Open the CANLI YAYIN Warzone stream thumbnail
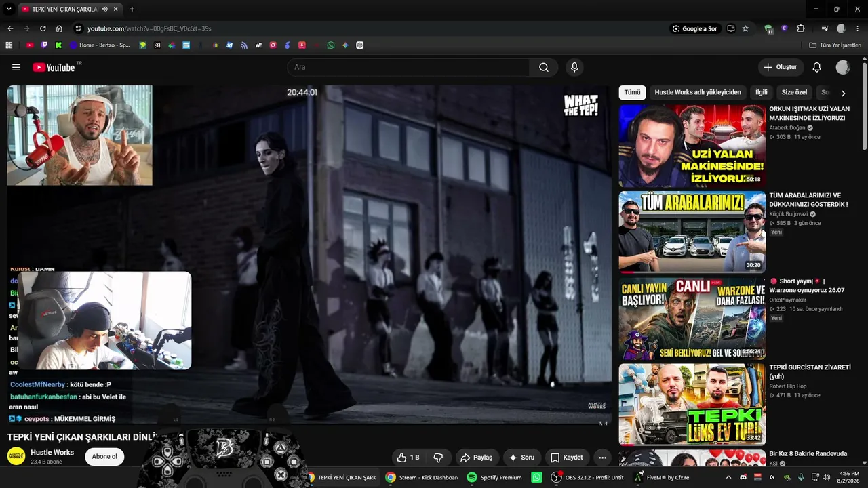Viewport: 868px width, 488px height. click(x=692, y=318)
